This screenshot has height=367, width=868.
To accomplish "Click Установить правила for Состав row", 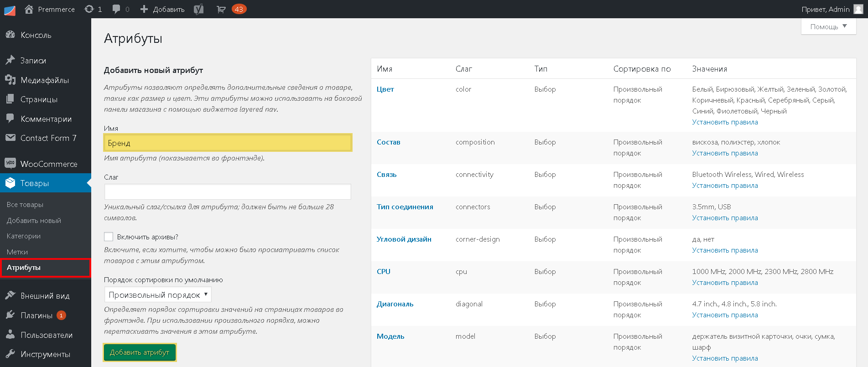I will (725, 153).
